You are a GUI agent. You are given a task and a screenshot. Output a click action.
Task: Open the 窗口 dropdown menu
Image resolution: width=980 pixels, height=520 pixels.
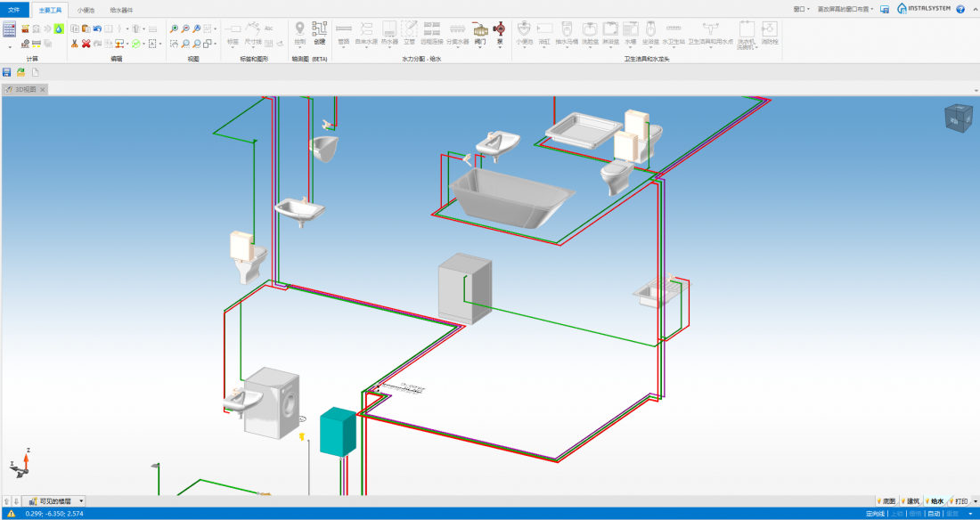pyautogui.click(x=802, y=9)
